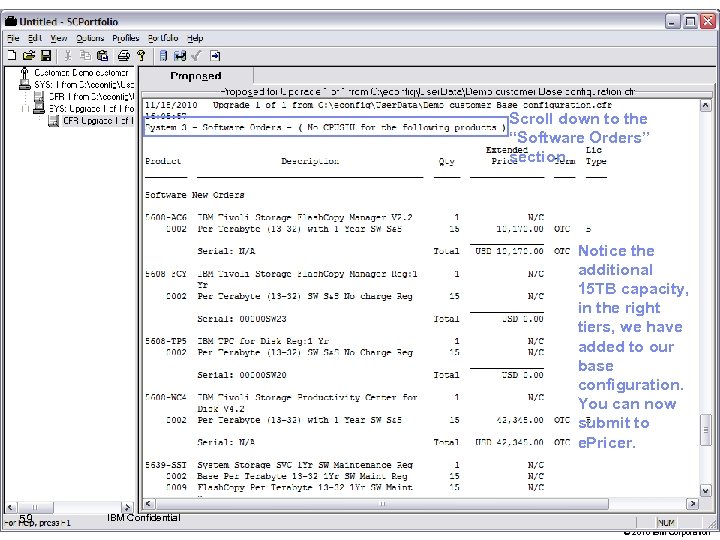Select the SYS: 1 from C:\sconfig tree item
Screen dimensions: 720x540
[82, 85]
